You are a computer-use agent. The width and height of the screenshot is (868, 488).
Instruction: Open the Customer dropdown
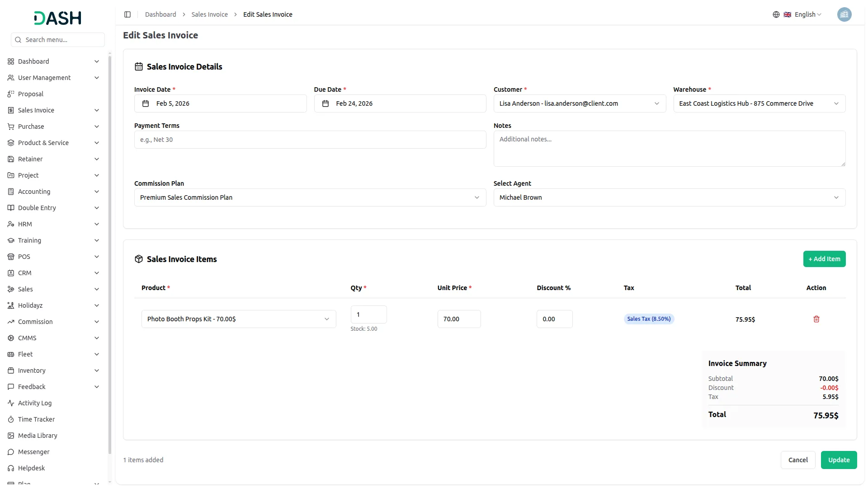[579, 103]
